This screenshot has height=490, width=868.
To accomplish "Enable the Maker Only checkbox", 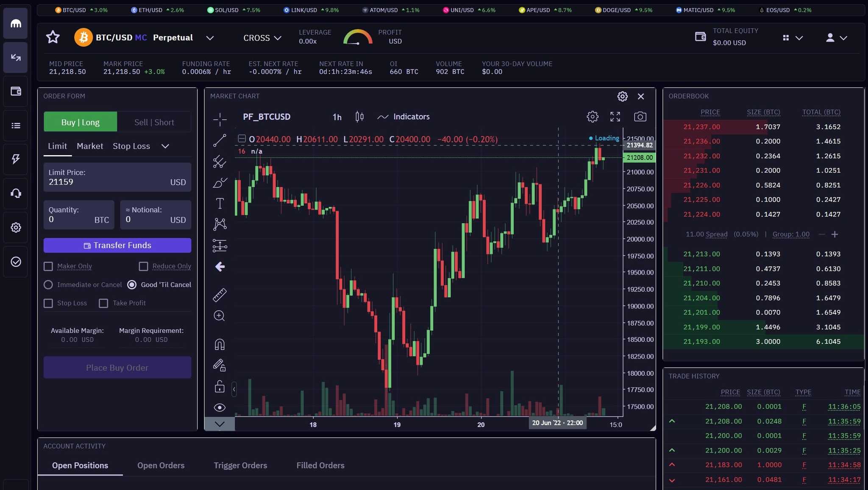I will [48, 266].
